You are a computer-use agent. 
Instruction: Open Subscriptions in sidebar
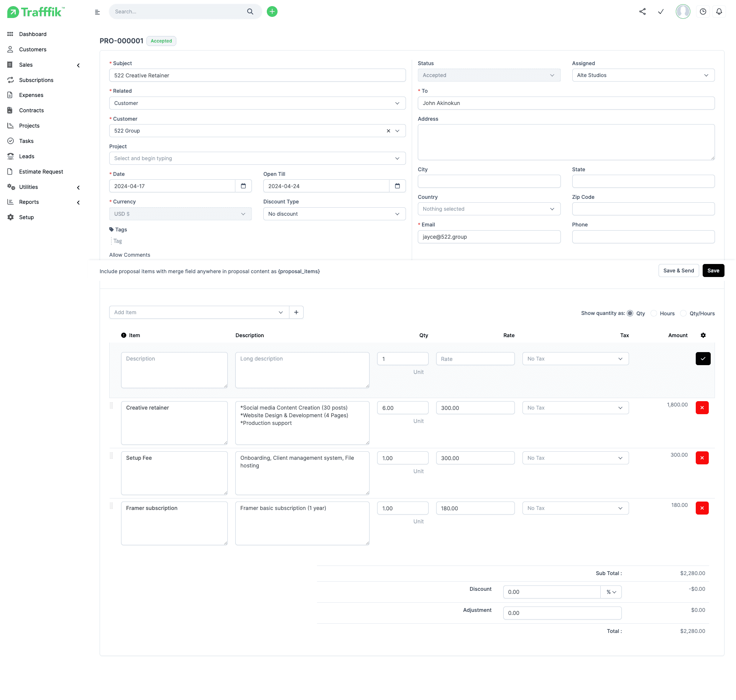click(x=36, y=80)
